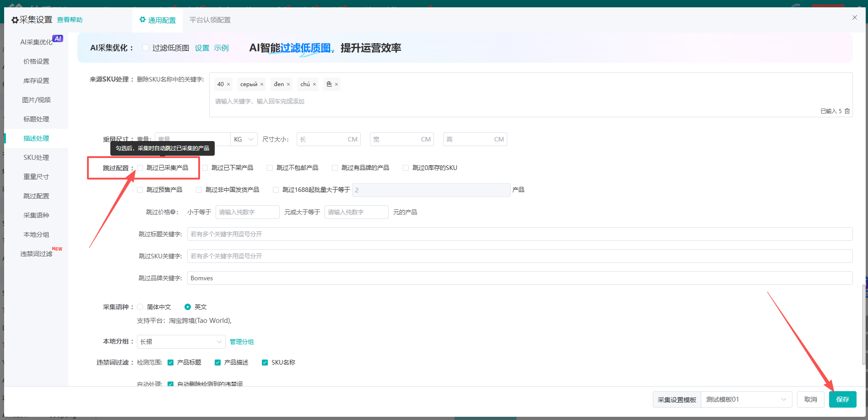Enable 过滤低质图 checkbox
868x420 pixels.
tap(146, 48)
